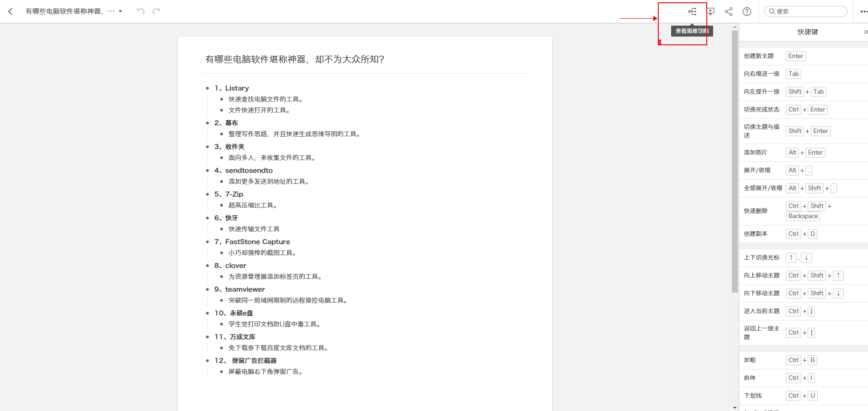Click '学生党打印文档防U盘中毒工具。' line
The height and width of the screenshot is (411, 868).
point(275,324)
